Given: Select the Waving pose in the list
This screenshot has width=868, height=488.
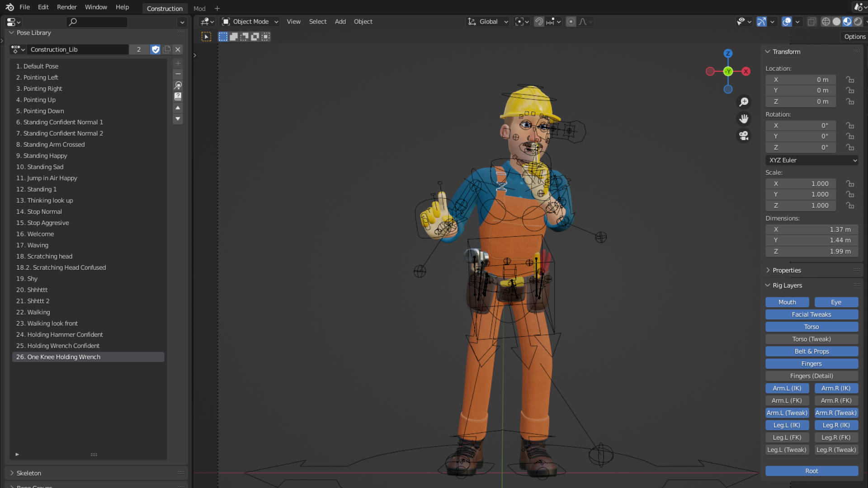Looking at the screenshot, I should (x=38, y=245).
